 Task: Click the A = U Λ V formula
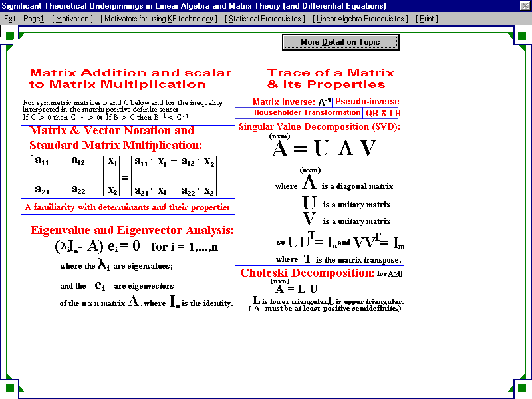pyautogui.click(x=324, y=148)
